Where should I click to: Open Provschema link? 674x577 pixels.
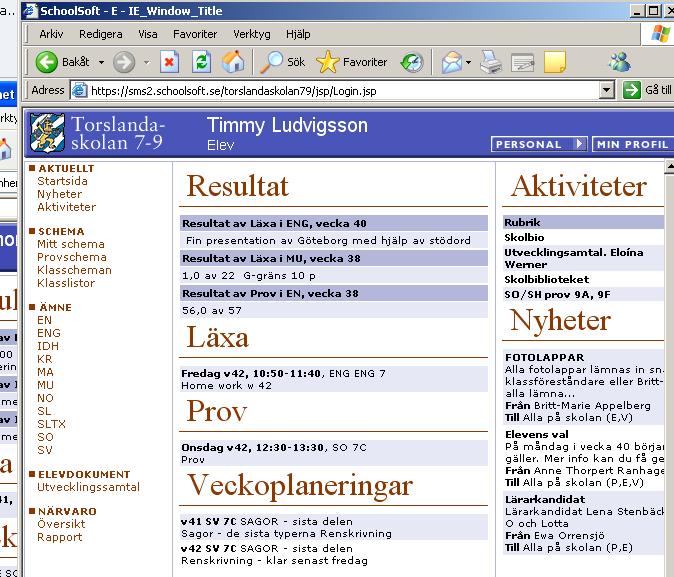pos(72,257)
